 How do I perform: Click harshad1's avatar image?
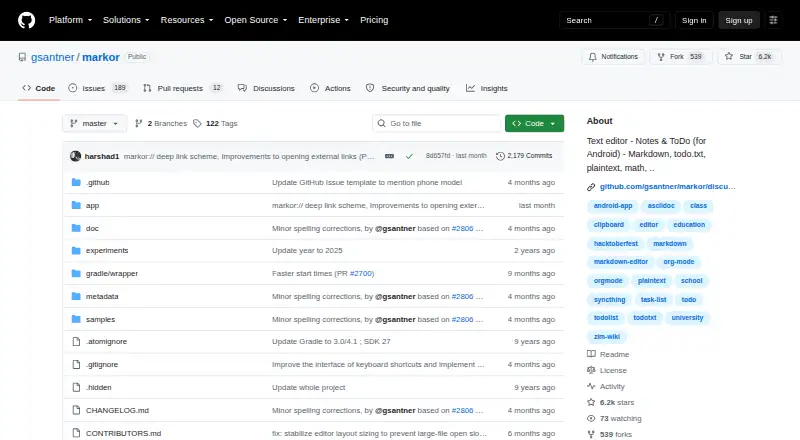(76, 156)
